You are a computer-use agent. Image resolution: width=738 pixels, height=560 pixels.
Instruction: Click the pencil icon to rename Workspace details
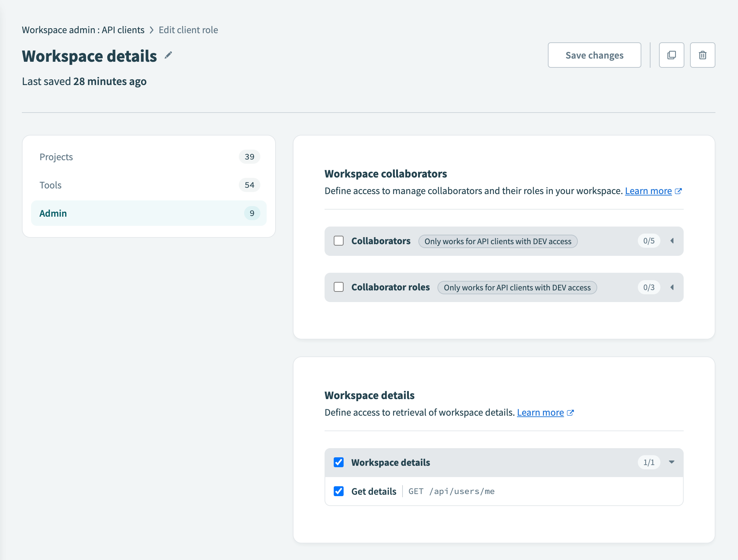[x=169, y=55]
